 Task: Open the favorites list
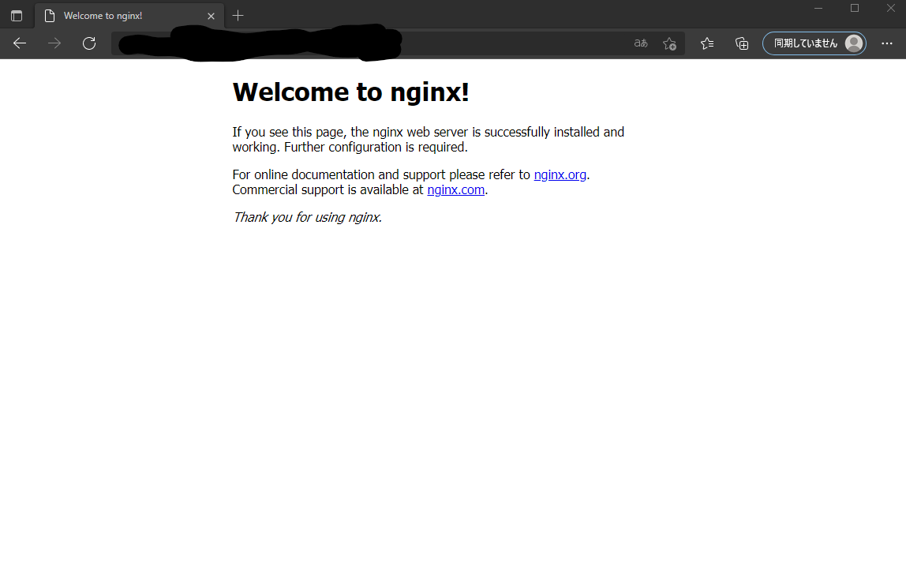707,43
